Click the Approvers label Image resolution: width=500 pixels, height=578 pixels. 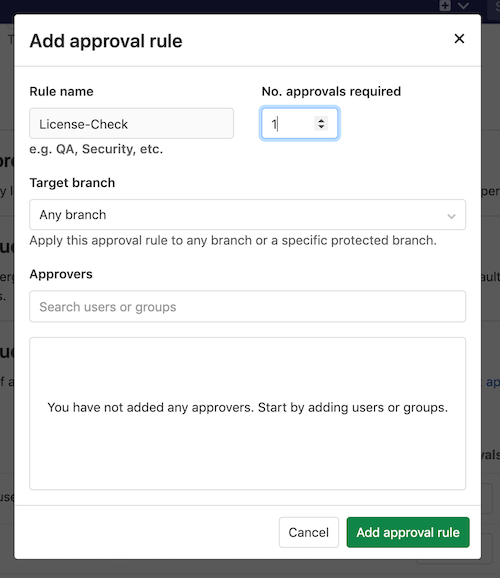[x=61, y=274]
